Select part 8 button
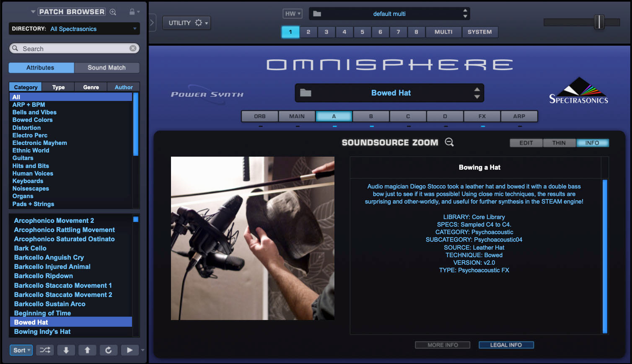The height and width of the screenshot is (364, 632). (416, 32)
